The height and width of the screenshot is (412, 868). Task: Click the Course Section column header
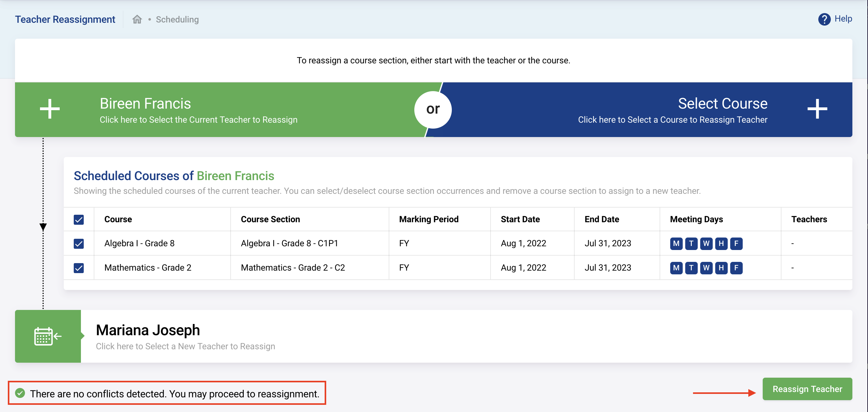pos(270,219)
